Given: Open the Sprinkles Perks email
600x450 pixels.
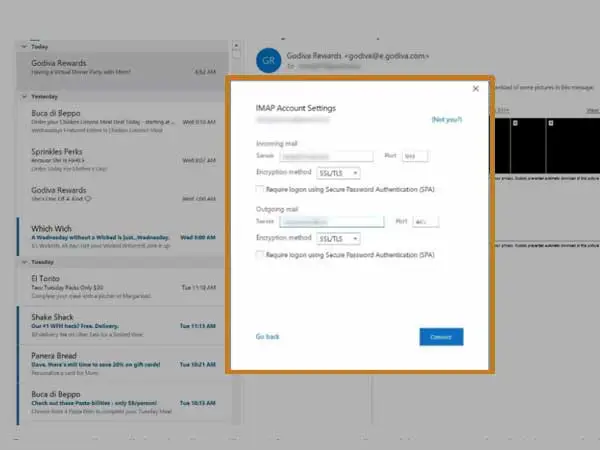Looking at the screenshot, I should click(122, 160).
